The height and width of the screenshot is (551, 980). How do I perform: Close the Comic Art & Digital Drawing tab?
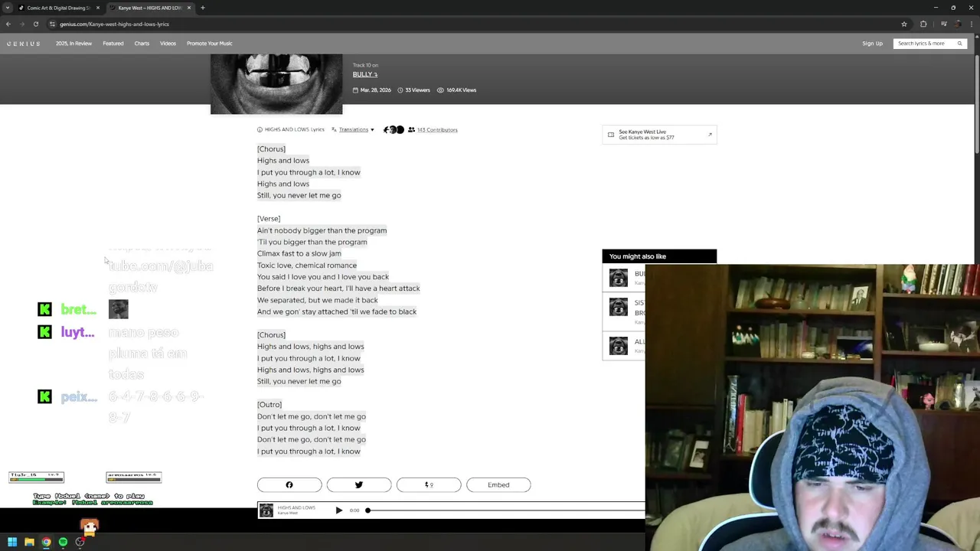point(97,8)
